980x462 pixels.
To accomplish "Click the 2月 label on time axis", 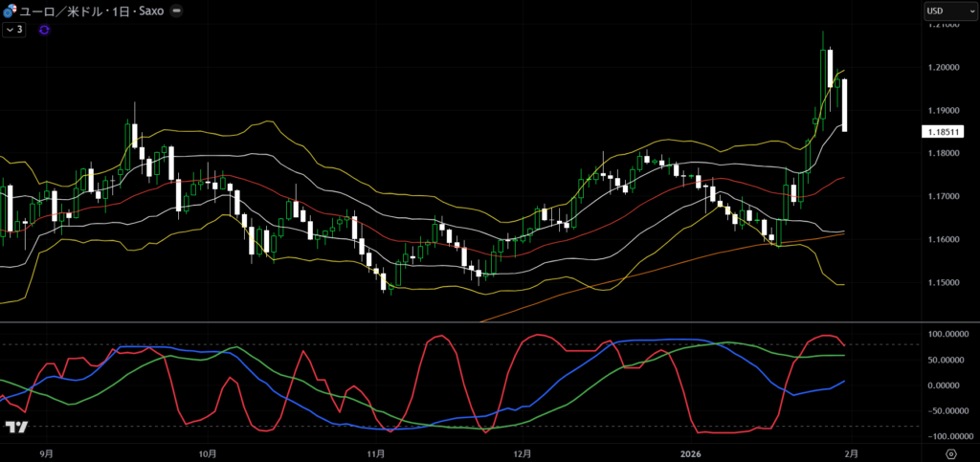I will click(x=852, y=452).
